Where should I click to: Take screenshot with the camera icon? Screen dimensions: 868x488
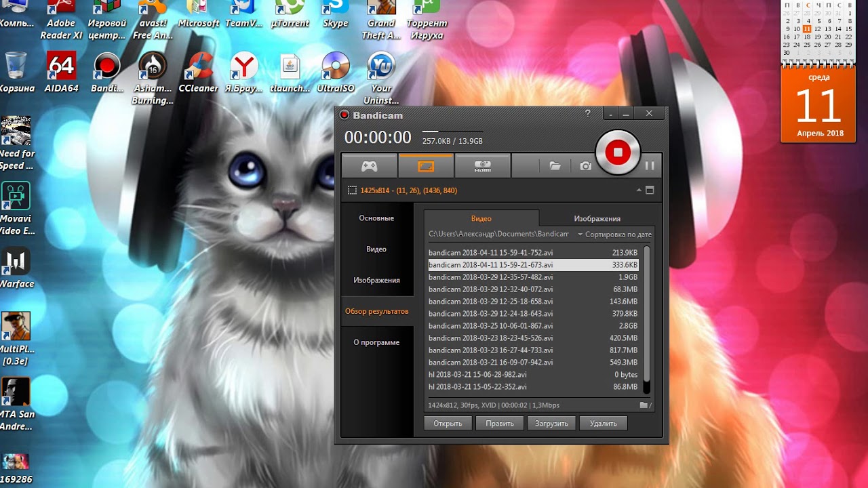[x=586, y=165]
